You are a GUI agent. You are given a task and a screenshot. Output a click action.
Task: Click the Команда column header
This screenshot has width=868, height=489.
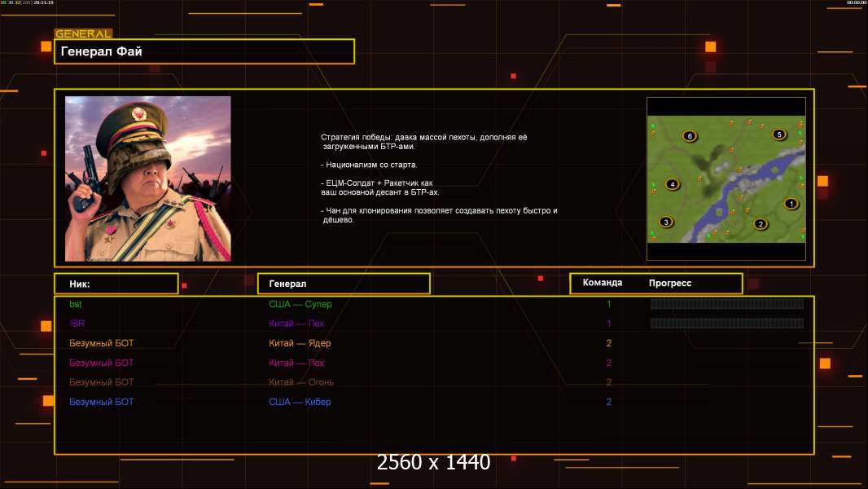603,283
